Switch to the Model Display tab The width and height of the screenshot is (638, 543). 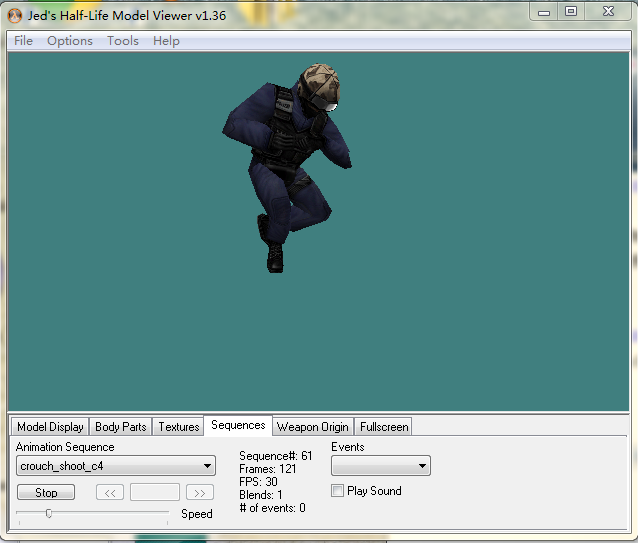point(50,427)
